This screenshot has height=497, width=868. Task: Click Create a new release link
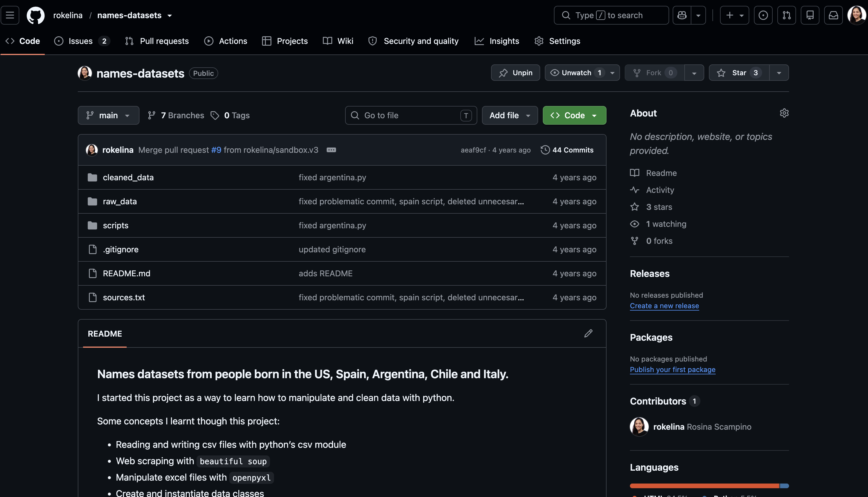tap(664, 306)
